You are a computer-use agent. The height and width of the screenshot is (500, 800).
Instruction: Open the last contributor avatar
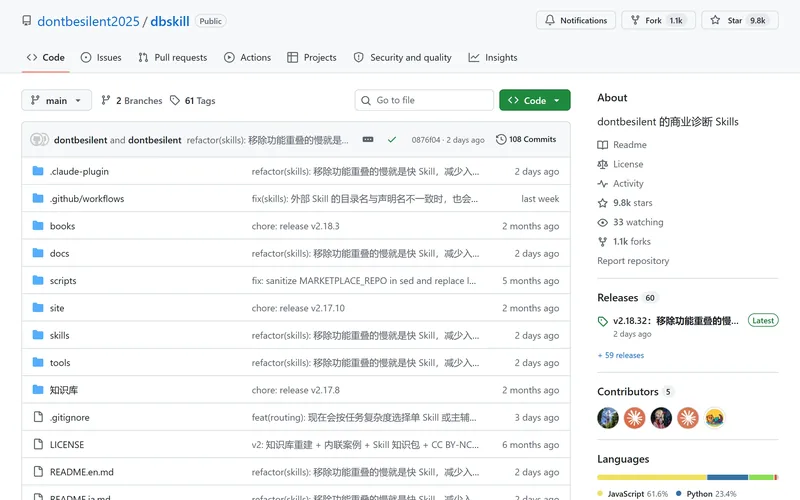point(714,418)
